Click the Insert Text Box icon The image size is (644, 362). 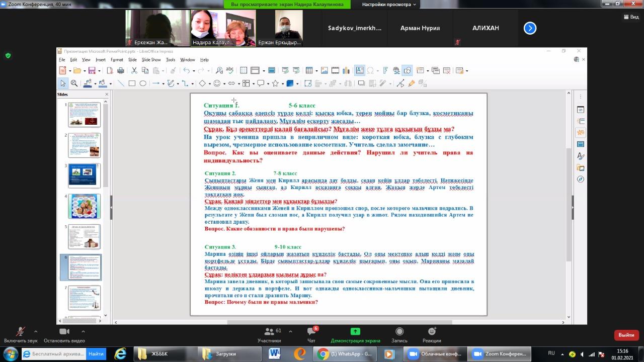click(x=360, y=71)
